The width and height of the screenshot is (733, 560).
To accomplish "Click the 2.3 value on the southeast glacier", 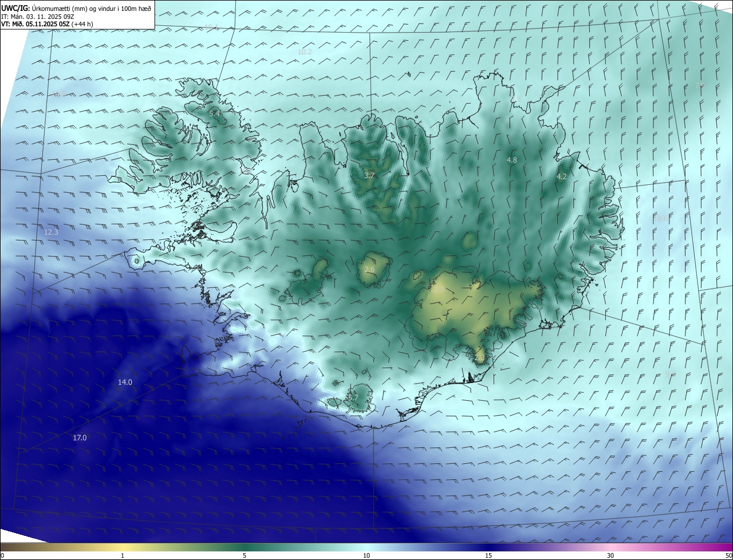I will click(479, 358).
